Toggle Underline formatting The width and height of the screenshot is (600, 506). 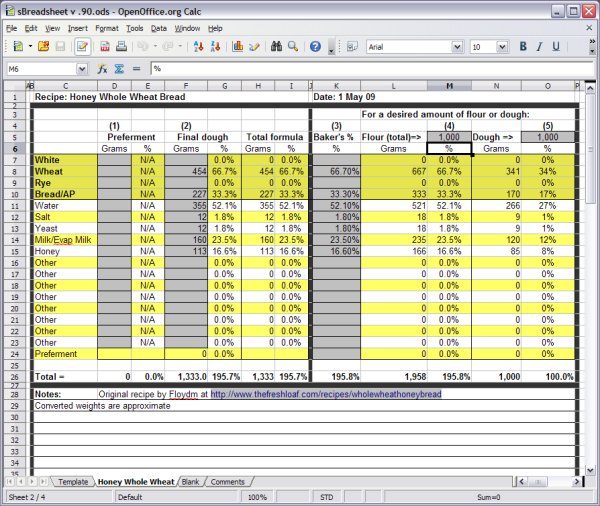point(556,47)
